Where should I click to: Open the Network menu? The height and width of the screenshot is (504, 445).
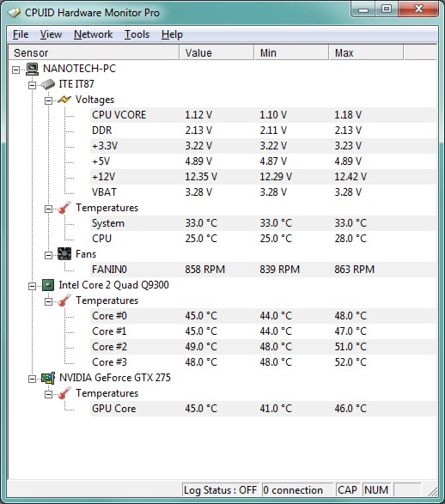(x=93, y=34)
